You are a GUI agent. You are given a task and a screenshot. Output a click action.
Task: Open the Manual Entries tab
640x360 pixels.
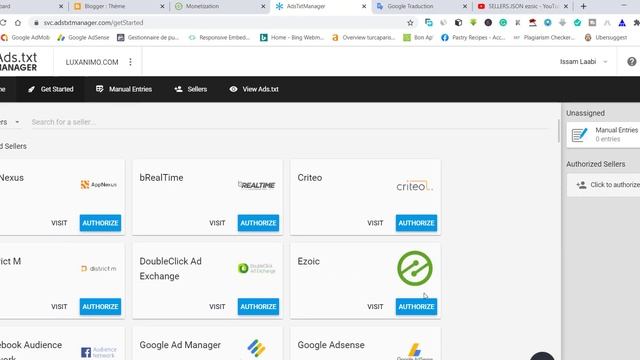[x=124, y=89]
